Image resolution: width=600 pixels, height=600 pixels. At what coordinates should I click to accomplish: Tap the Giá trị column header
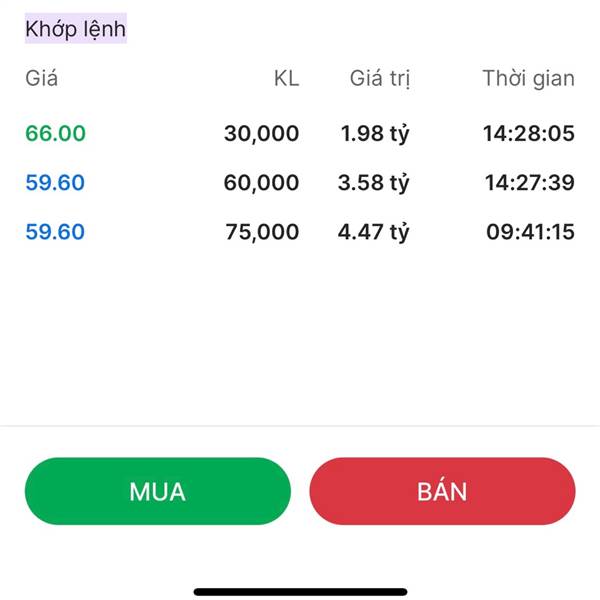point(380,78)
